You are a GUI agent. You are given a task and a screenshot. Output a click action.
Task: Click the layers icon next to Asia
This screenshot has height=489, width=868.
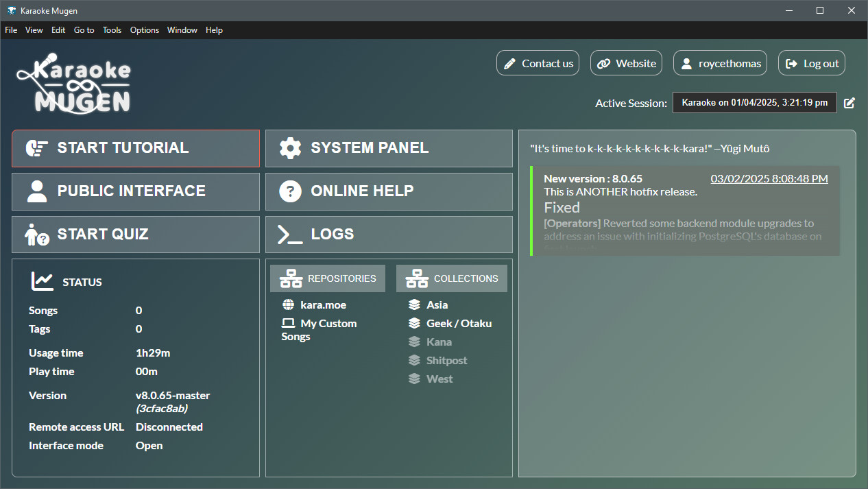pyautogui.click(x=414, y=305)
